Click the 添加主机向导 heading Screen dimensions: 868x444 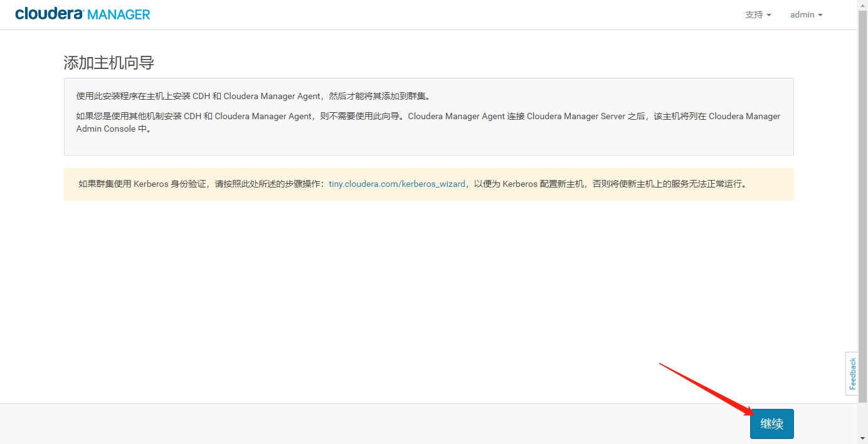click(109, 63)
